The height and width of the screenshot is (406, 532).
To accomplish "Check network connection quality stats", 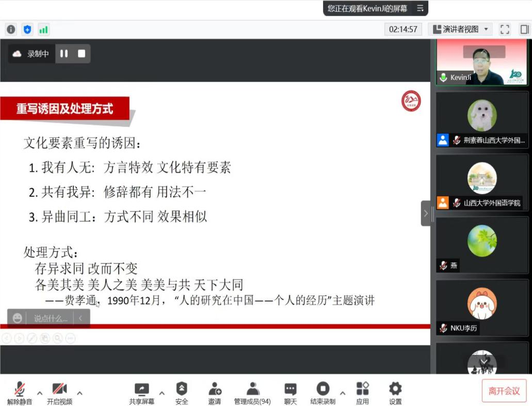I will click(44, 29).
